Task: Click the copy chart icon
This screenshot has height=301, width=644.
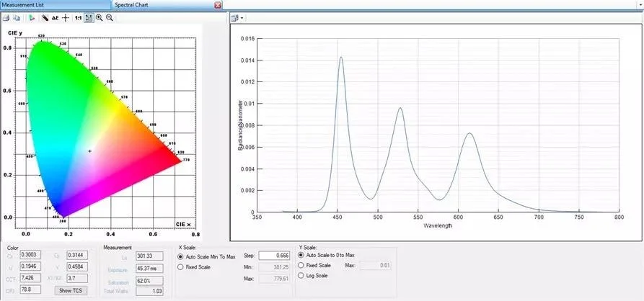Action: [x=17, y=18]
